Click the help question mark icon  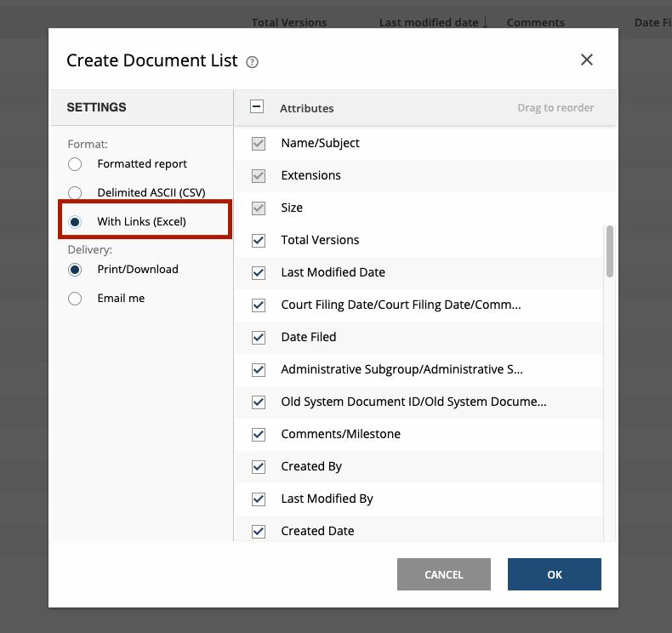[x=252, y=61]
